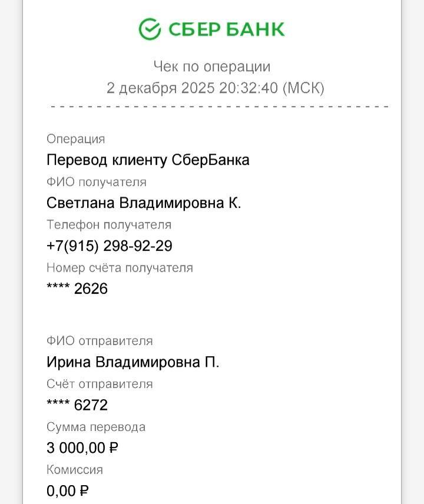The image size is (424, 504).
Task: Select recipient name Светлана Владимировна К.
Action: pyautogui.click(x=144, y=203)
